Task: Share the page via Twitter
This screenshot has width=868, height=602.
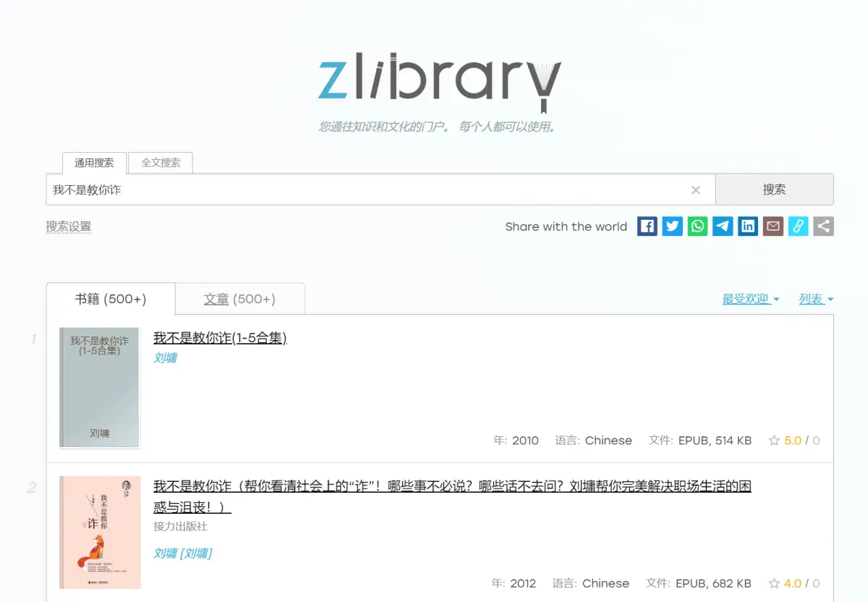Action: tap(672, 226)
